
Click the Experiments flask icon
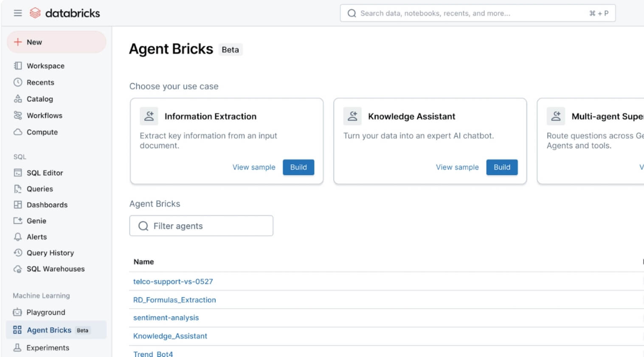17,348
